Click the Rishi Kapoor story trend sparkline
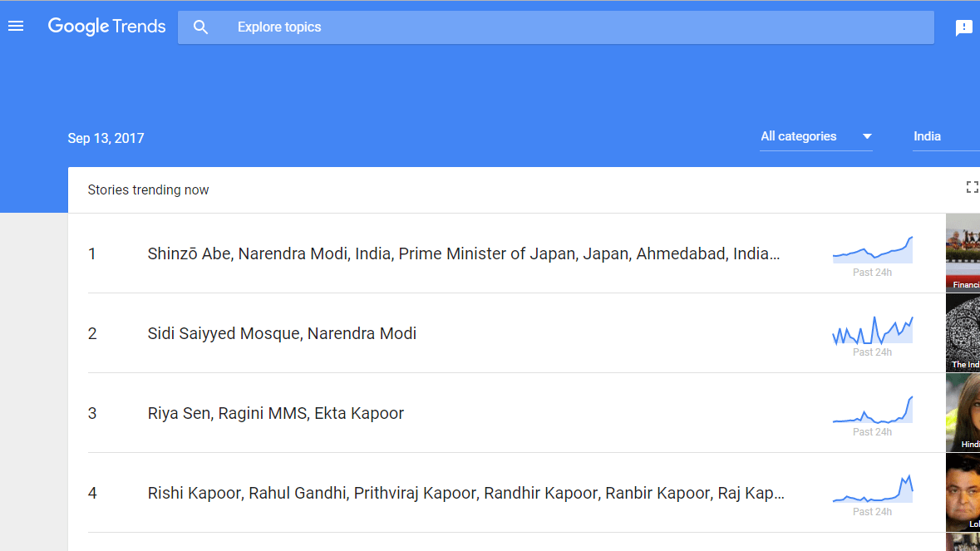The width and height of the screenshot is (980, 551). 873,489
